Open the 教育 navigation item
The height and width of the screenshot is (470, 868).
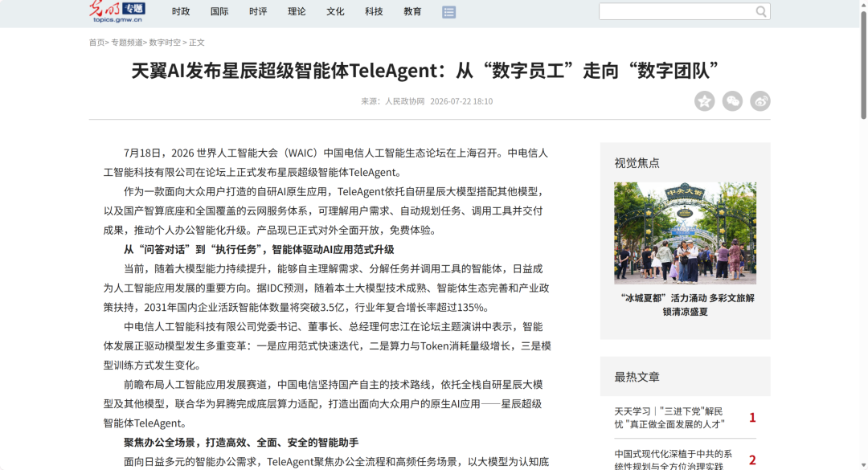click(x=413, y=11)
